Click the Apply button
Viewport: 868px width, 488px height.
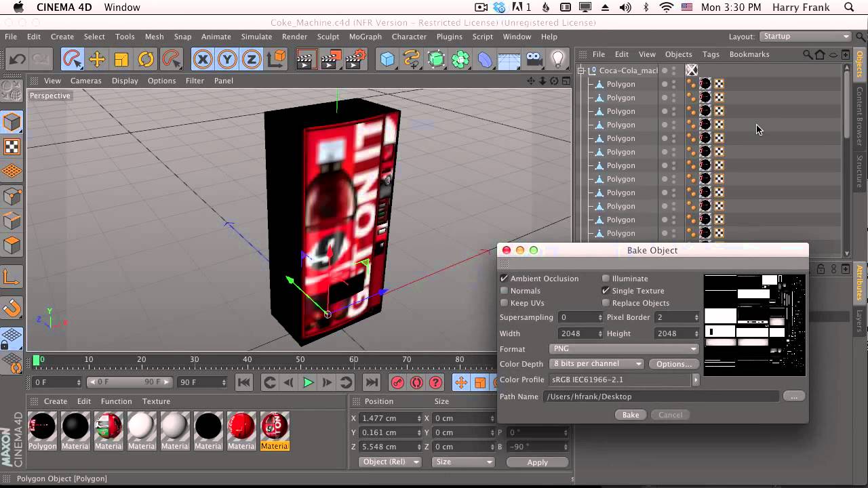click(x=537, y=462)
